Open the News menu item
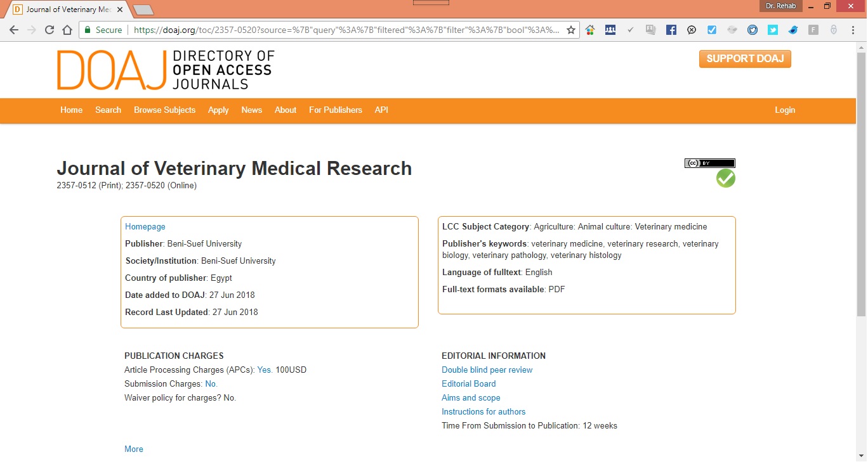868x464 pixels. click(x=251, y=110)
